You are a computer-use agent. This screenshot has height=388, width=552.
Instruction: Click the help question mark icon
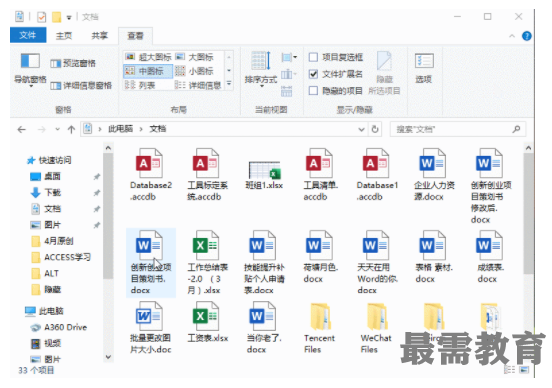point(527,36)
